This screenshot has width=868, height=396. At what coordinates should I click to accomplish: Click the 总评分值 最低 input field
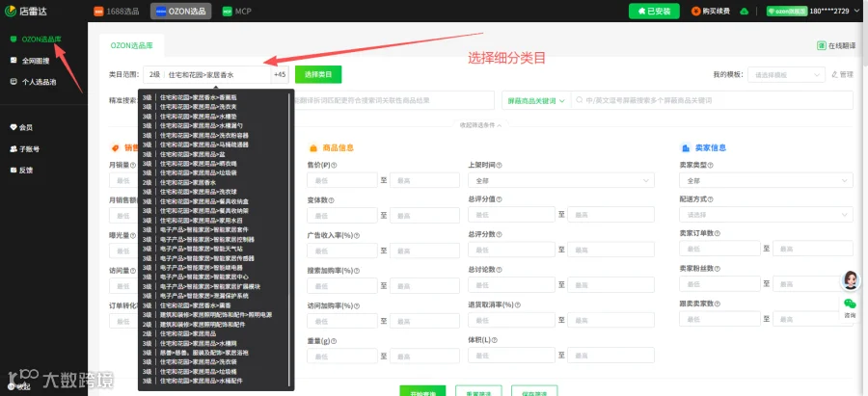tap(511, 215)
